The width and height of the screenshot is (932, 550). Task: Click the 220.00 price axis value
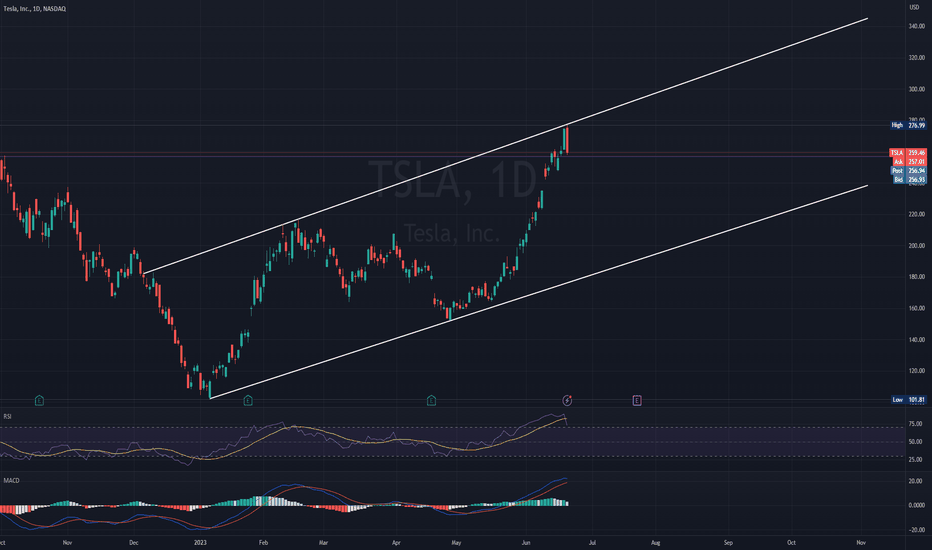pos(917,214)
